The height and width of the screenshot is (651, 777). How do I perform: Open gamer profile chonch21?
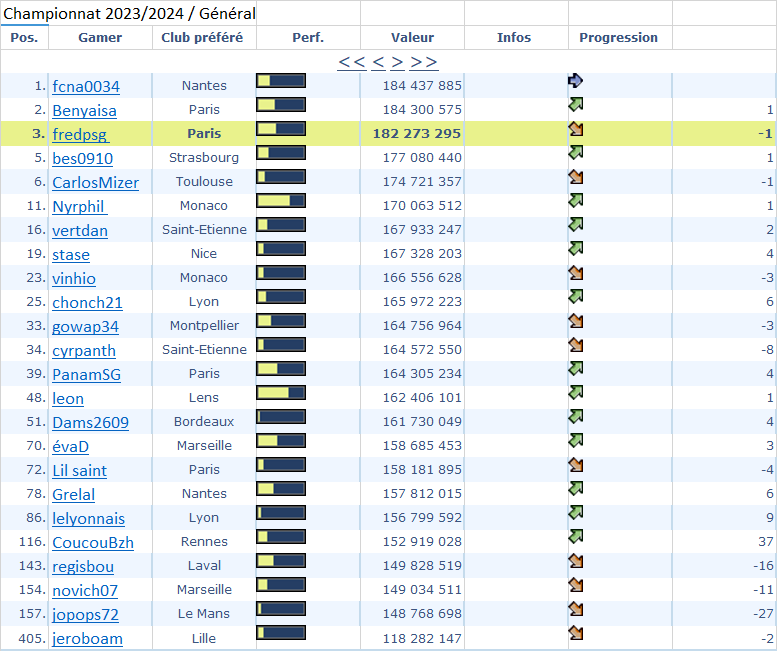tap(88, 302)
